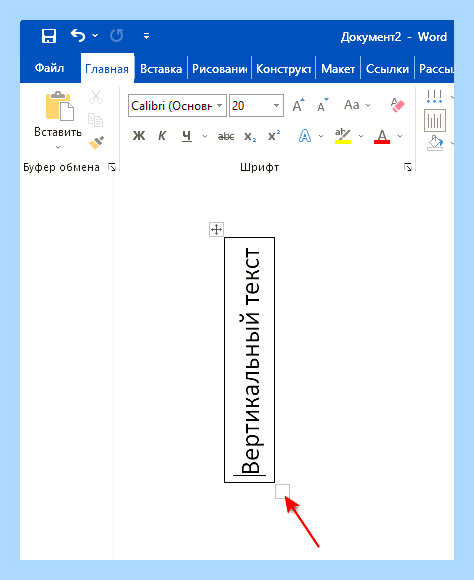Open the Макет tab
474x580 pixels.
tap(338, 69)
